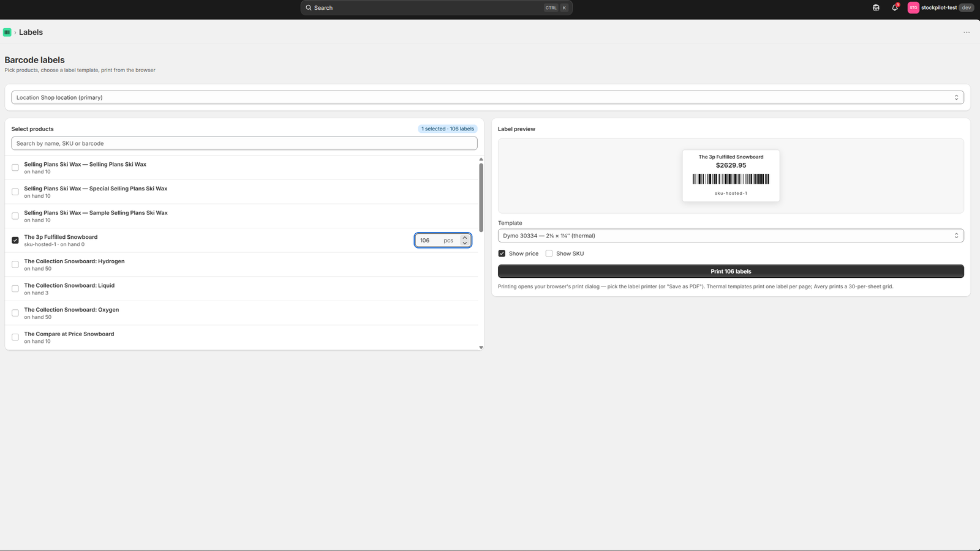Open the stockpilot-test account avatar
980x551 pixels.
913,8
